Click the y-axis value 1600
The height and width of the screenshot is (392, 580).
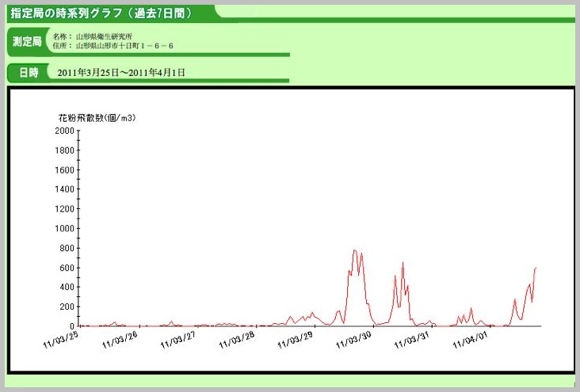[64, 169]
